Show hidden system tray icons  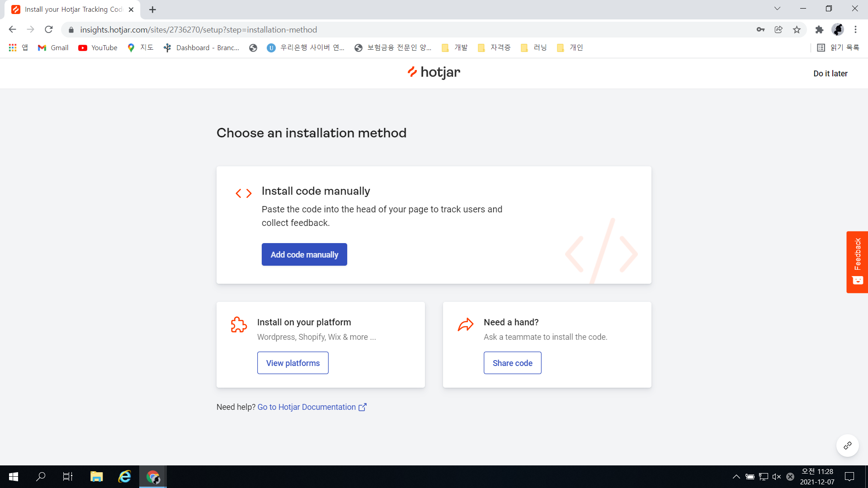tap(736, 477)
